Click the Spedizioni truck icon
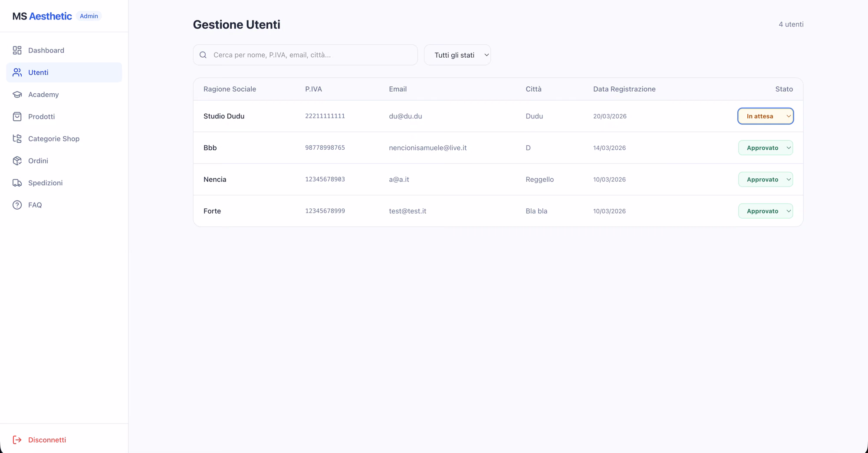868x453 pixels. (17, 183)
